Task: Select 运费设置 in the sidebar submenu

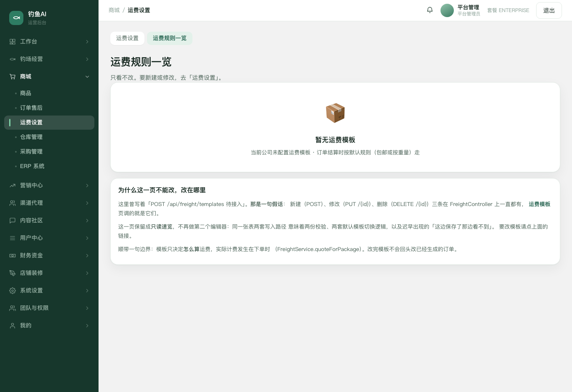Action: pyautogui.click(x=49, y=123)
